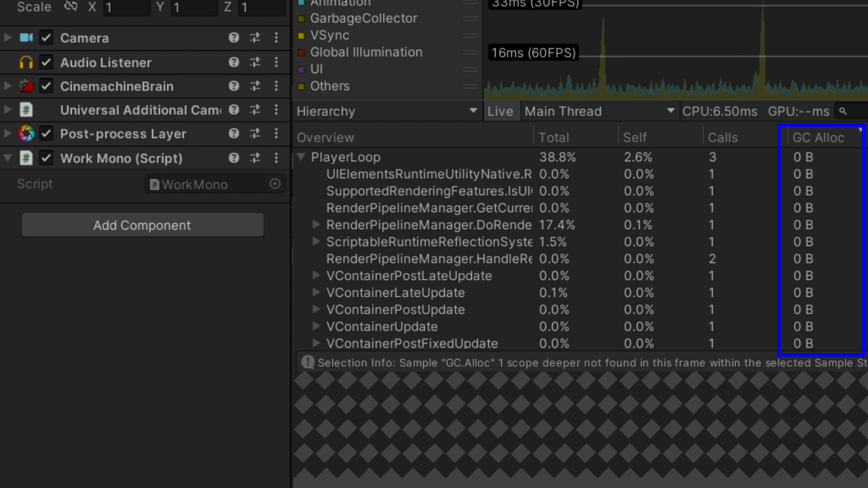The width and height of the screenshot is (868, 488).
Task: Click the Camera component icon
Action: click(x=26, y=38)
